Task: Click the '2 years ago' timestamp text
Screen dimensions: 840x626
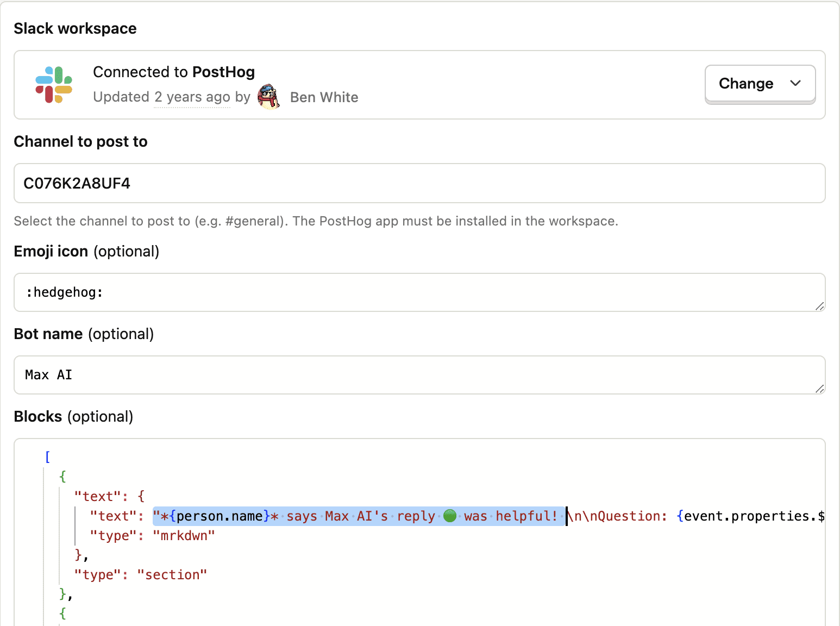Action: coord(192,97)
